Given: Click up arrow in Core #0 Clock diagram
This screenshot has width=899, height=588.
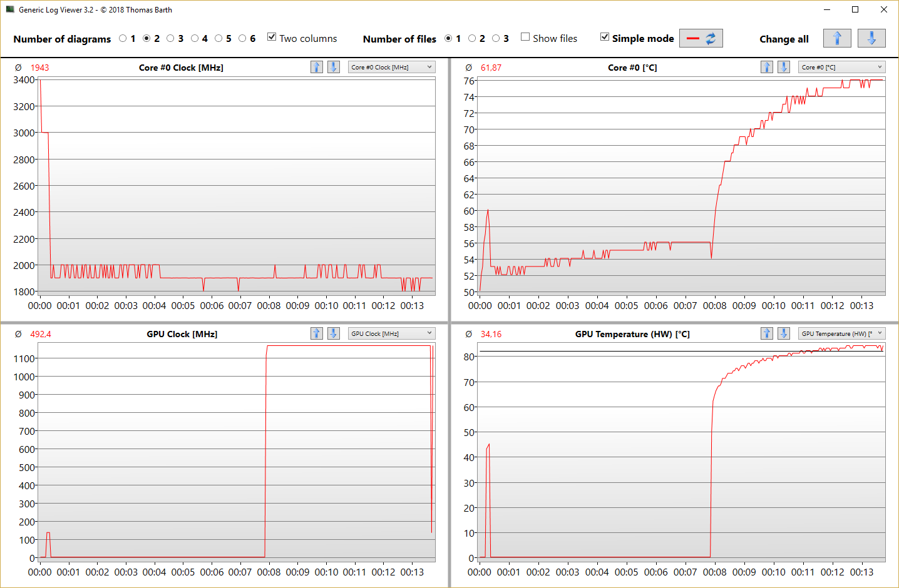Looking at the screenshot, I should click(x=317, y=67).
